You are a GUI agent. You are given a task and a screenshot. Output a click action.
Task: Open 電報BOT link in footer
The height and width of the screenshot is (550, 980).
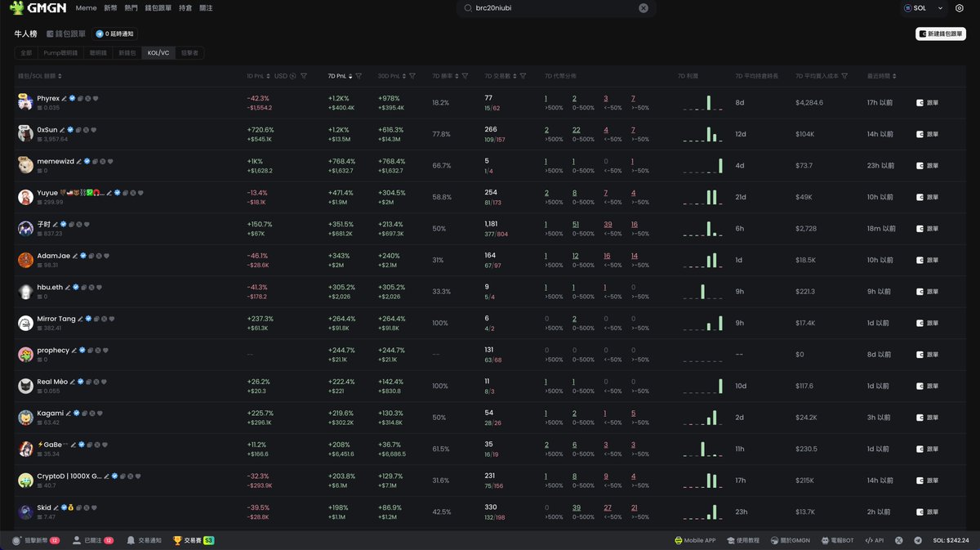pyautogui.click(x=837, y=540)
